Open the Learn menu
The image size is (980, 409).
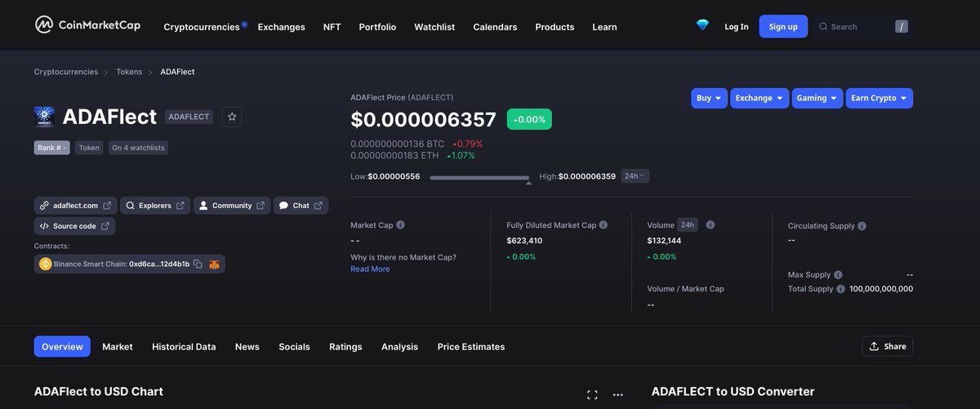coord(604,27)
